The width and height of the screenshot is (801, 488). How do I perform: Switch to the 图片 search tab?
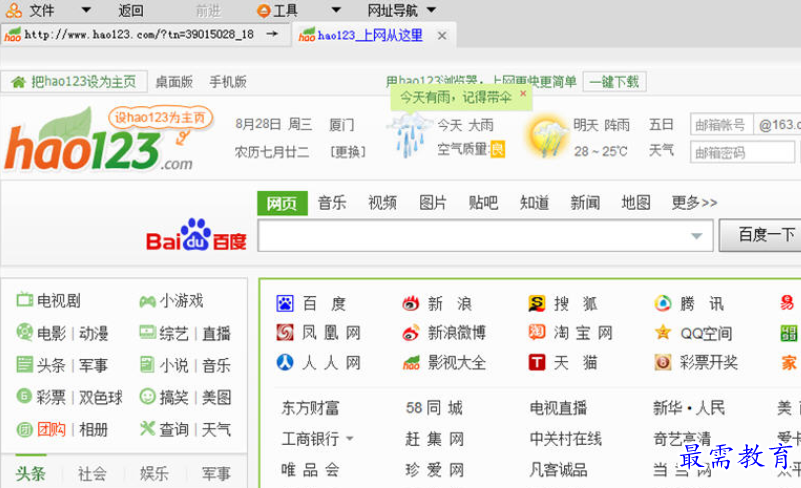click(433, 203)
